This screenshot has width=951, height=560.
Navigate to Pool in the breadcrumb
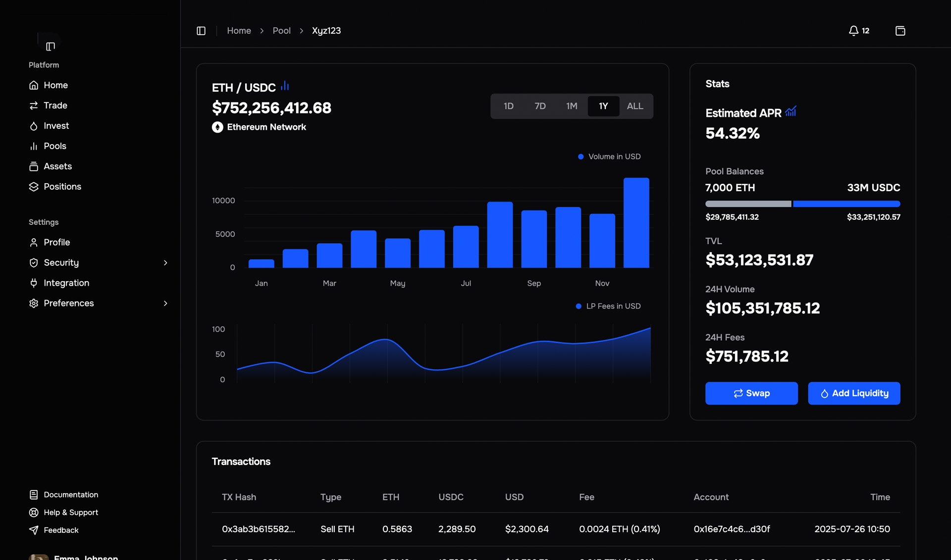tap(281, 31)
